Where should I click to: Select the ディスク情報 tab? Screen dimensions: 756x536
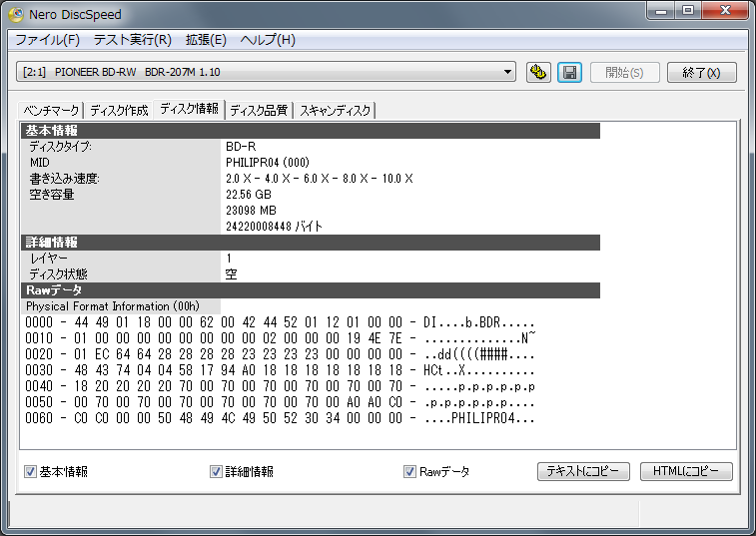point(189,109)
